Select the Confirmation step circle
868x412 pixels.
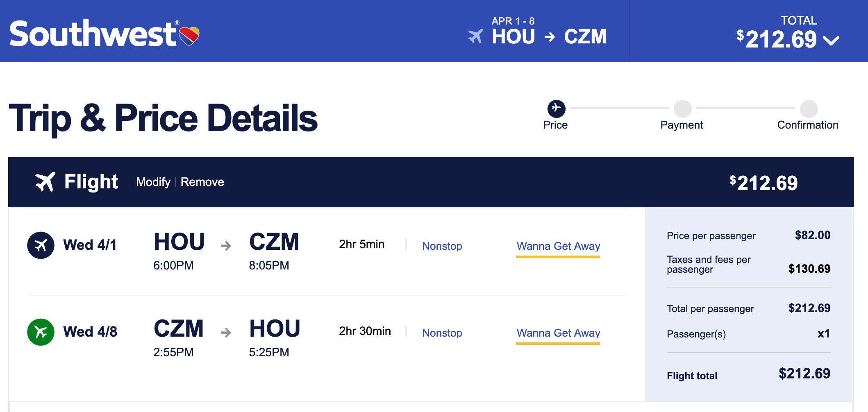(809, 109)
